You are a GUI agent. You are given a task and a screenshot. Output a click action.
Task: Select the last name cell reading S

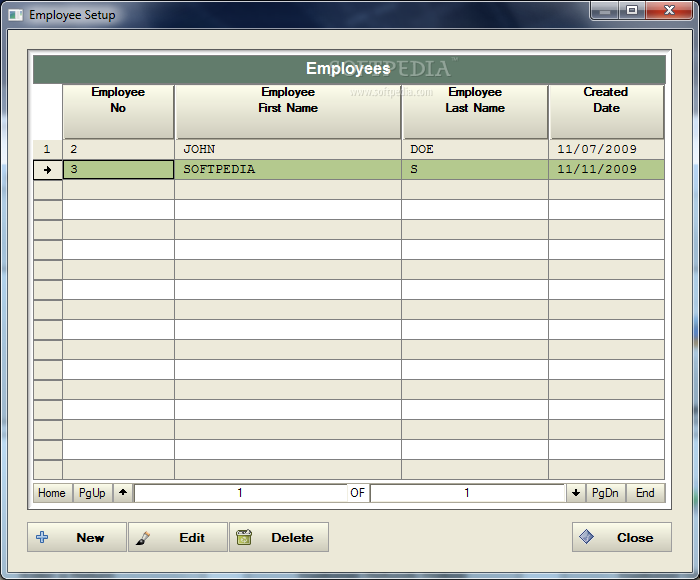(x=475, y=170)
